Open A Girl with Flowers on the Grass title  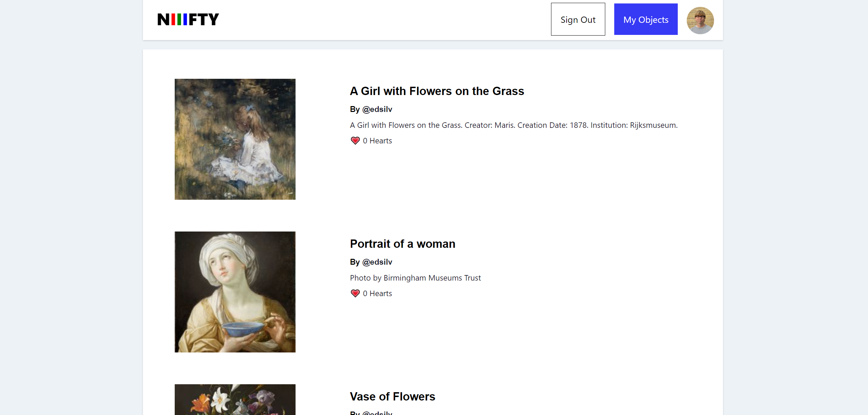click(437, 91)
